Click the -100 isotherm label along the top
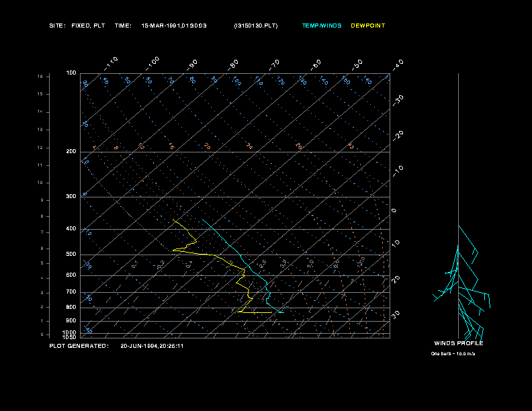532x411 pixels. 152,64
